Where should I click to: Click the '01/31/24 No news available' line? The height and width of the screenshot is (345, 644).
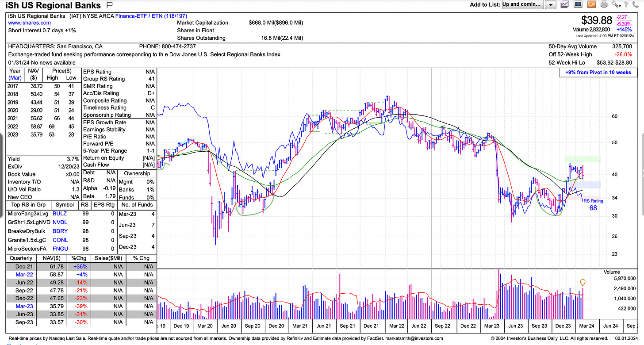[x=42, y=62]
